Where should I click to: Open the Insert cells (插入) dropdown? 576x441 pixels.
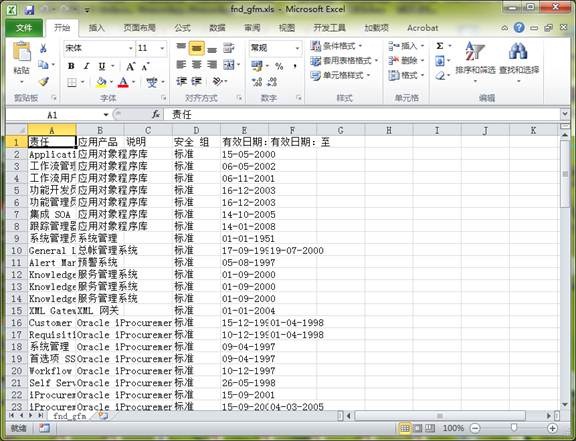(407, 46)
